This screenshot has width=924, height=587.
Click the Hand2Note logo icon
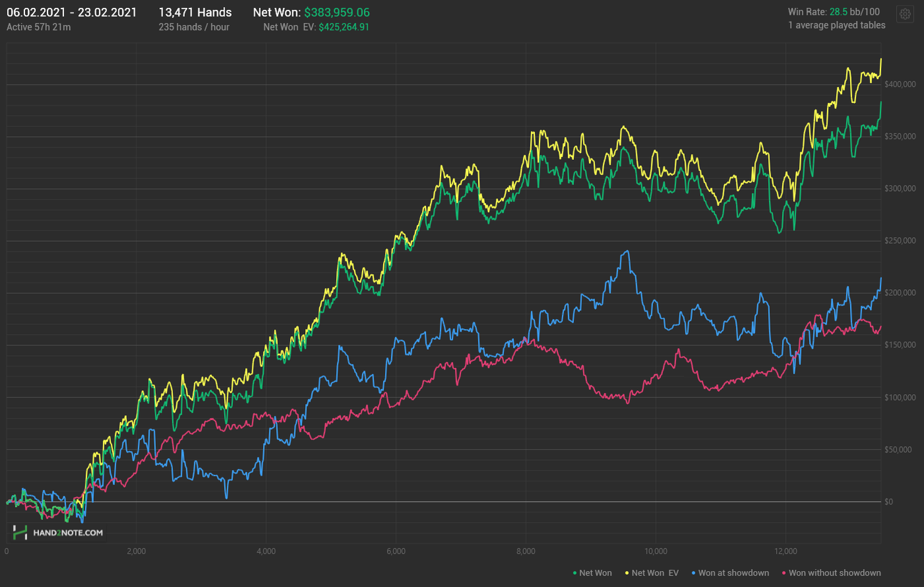pos(20,533)
